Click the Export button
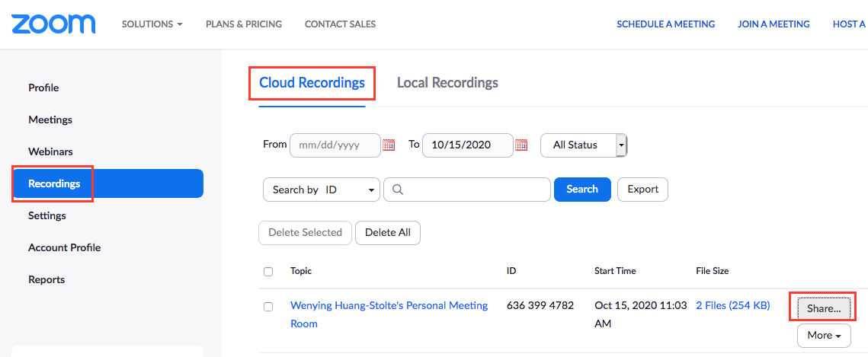The width and height of the screenshot is (868, 357). [642, 190]
